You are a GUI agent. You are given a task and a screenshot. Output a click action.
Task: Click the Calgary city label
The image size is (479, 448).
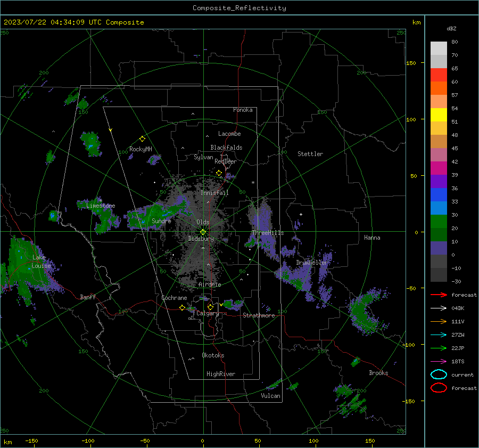[208, 313]
